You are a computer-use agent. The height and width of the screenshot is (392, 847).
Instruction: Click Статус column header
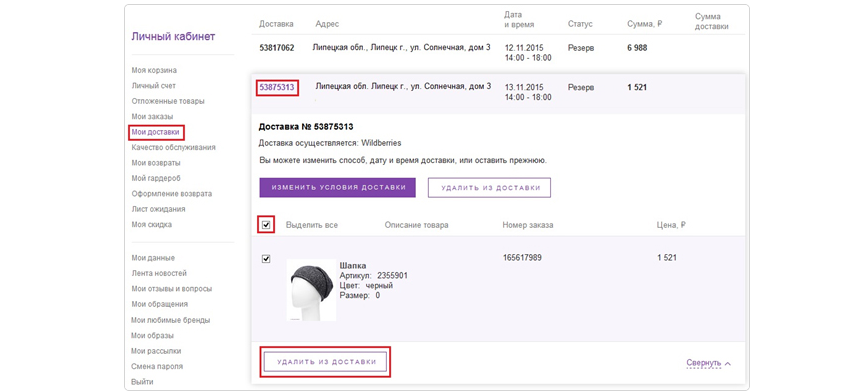(580, 24)
